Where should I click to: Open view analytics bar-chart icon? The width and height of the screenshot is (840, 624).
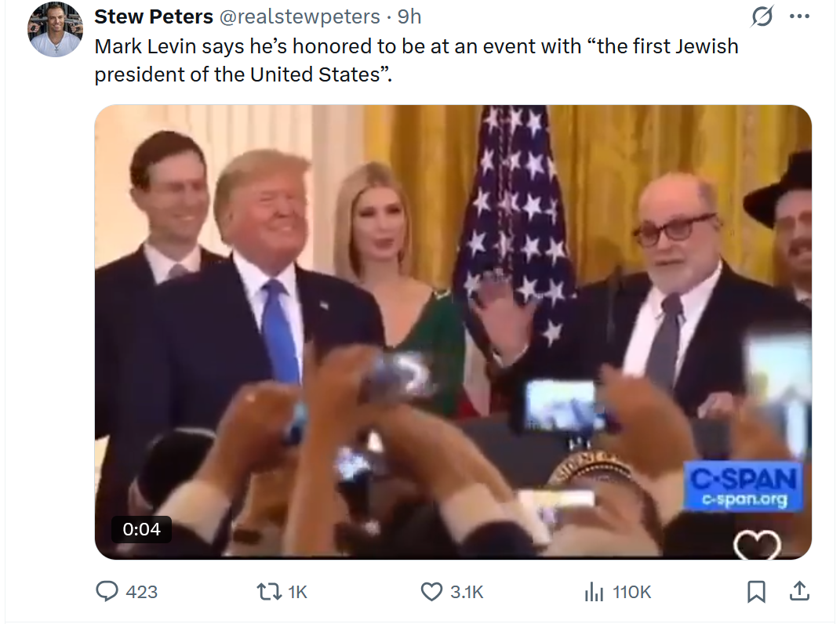tap(594, 592)
